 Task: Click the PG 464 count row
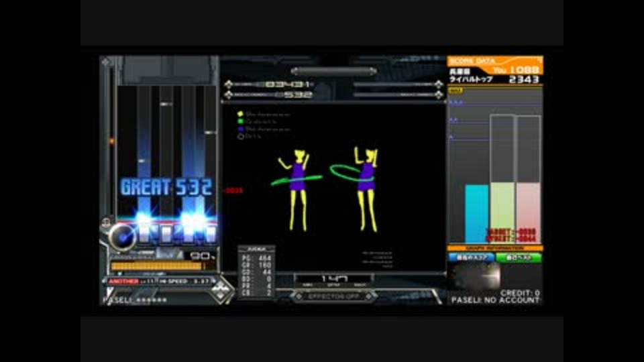click(256, 258)
